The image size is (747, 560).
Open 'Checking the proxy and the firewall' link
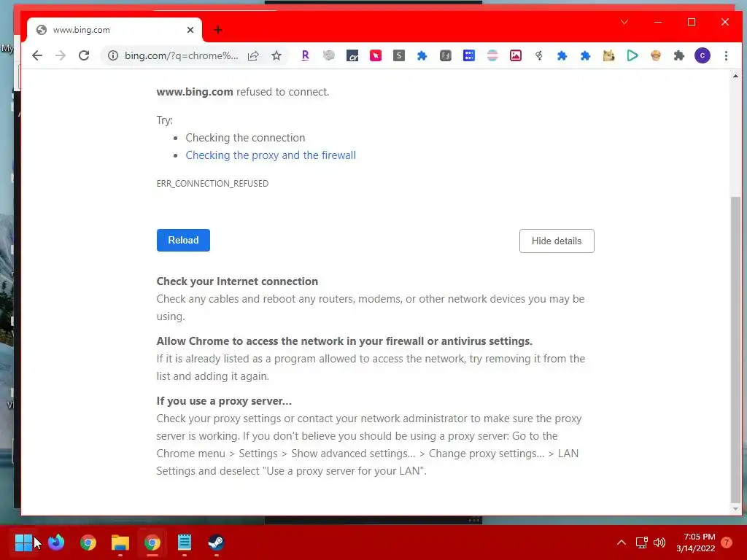click(x=271, y=155)
